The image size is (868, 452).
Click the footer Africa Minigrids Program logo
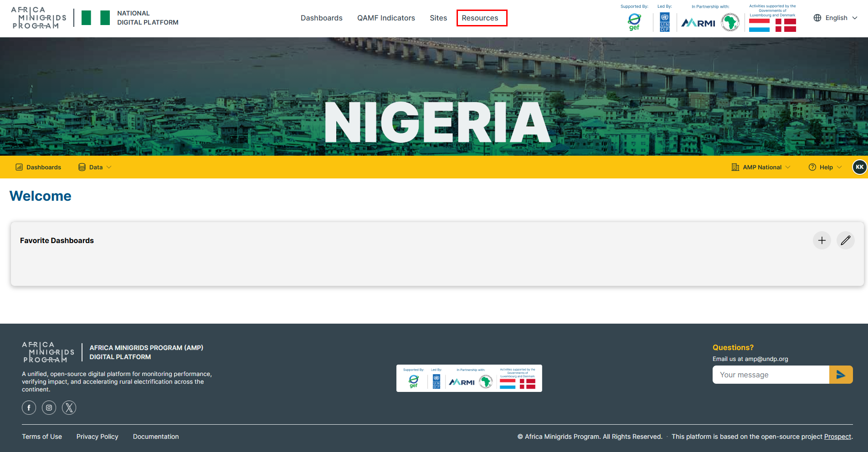[48, 352]
